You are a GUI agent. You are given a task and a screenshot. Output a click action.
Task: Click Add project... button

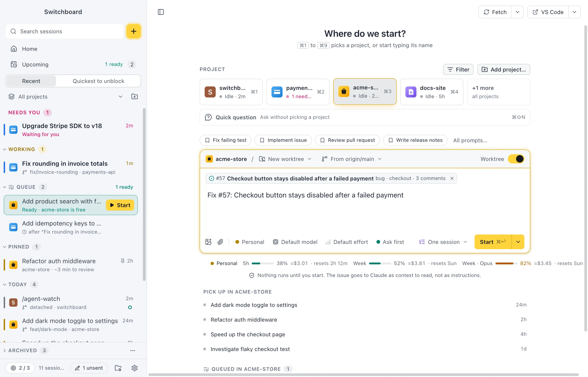point(504,69)
